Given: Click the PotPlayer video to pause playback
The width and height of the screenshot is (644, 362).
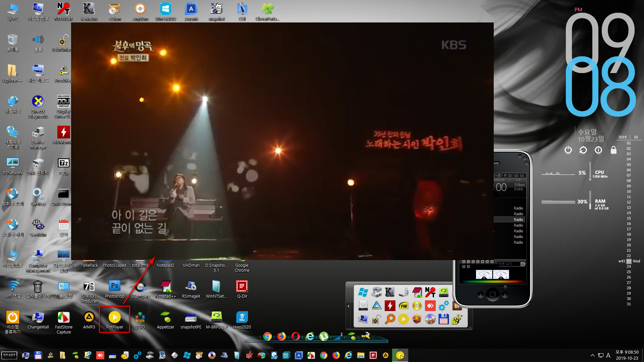Looking at the screenshot, I should click(x=282, y=141).
